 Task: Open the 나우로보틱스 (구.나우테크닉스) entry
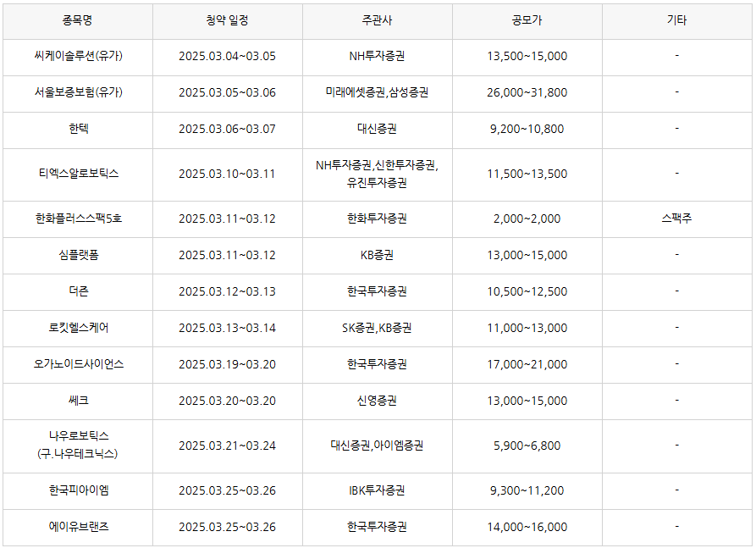pyautogui.click(x=78, y=445)
